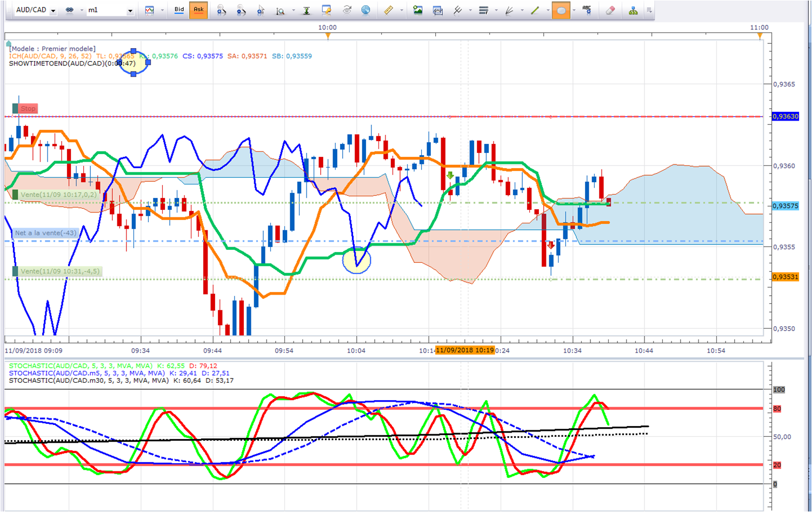Click the orange 11/09/2018 10:19 time marker
Image resolution: width=812 pixels, height=512 pixels.
click(x=465, y=350)
